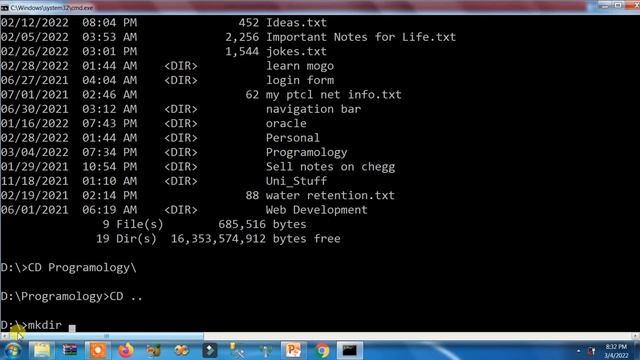Click the 'oracle' directory name
Image resolution: width=640 pixels, height=360 pixels.
(x=286, y=123)
